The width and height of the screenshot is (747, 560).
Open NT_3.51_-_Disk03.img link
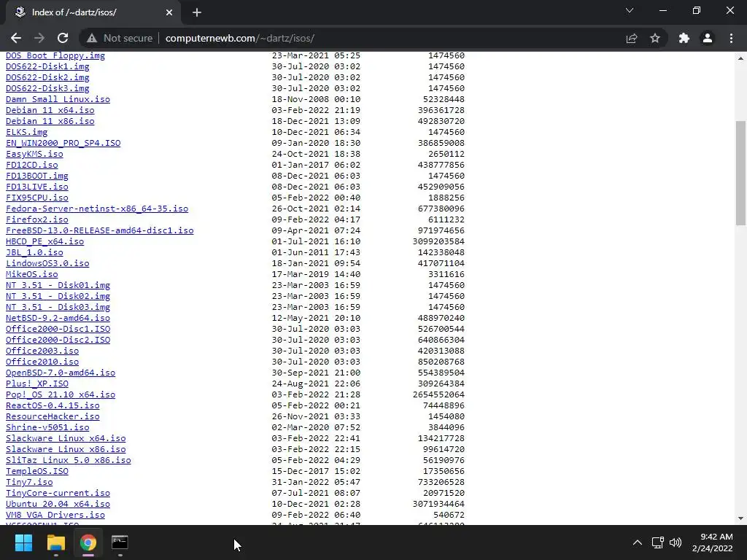[x=58, y=308]
